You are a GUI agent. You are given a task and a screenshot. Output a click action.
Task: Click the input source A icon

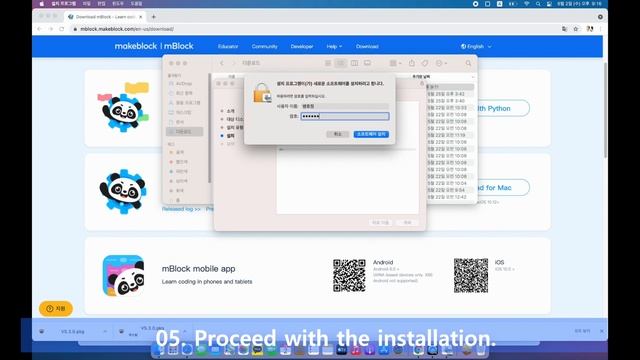click(500, 4)
